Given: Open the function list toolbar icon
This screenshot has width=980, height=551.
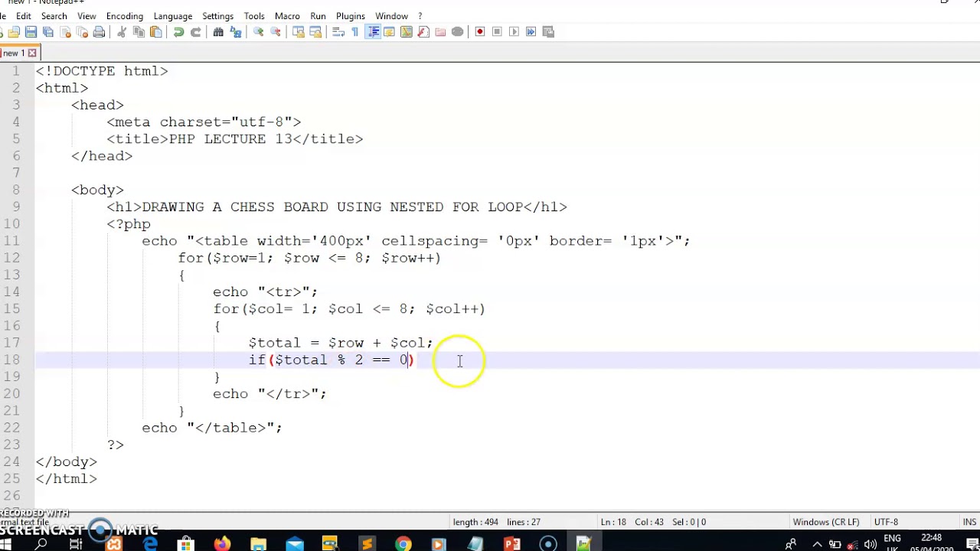Looking at the screenshot, I should coord(423,31).
